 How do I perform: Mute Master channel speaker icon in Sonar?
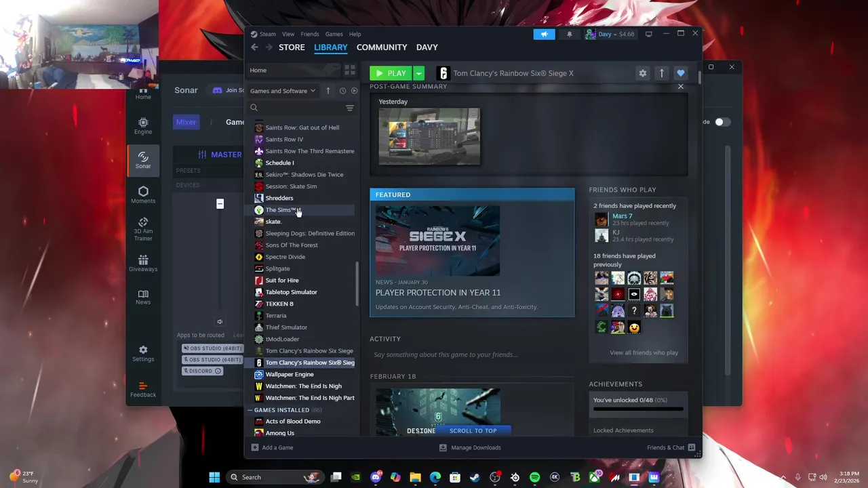220,322
